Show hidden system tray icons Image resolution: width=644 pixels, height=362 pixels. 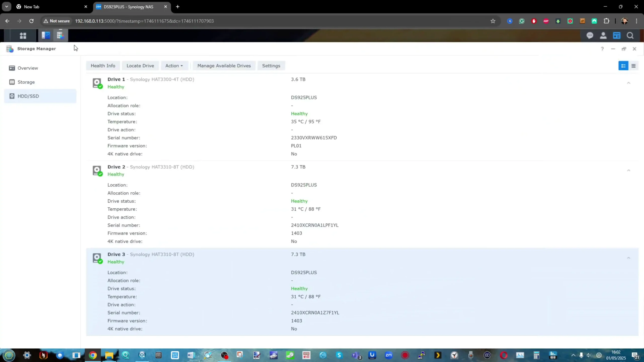click(x=573, y=355)
